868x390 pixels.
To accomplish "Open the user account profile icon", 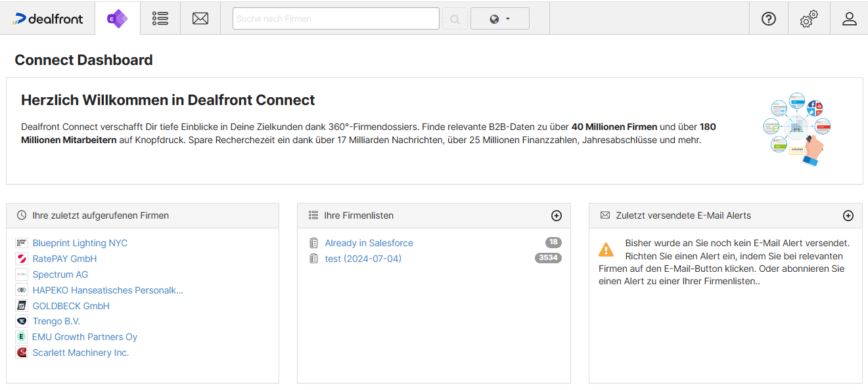I will tap(849, 18).
